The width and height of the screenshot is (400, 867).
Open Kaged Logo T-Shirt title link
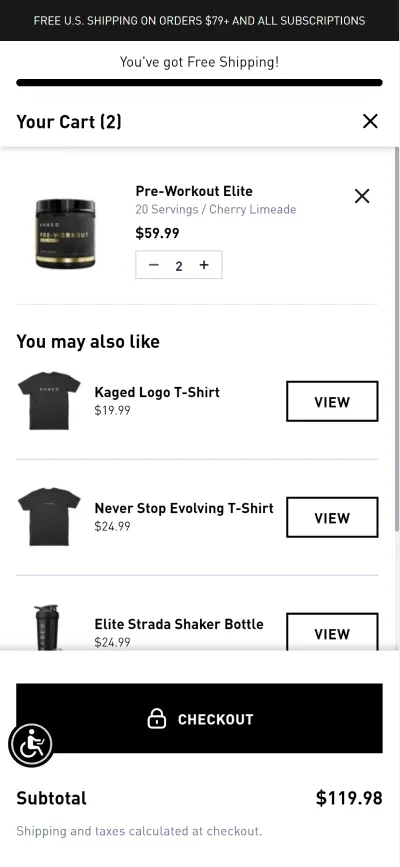157,392
